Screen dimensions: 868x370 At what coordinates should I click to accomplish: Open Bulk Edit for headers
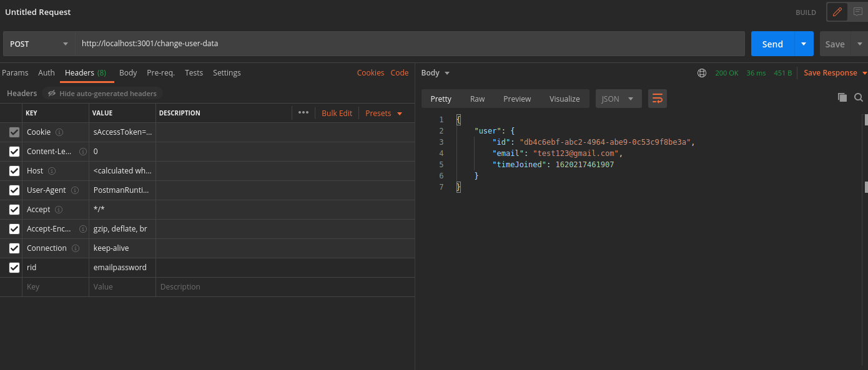[x=337, y=113]
